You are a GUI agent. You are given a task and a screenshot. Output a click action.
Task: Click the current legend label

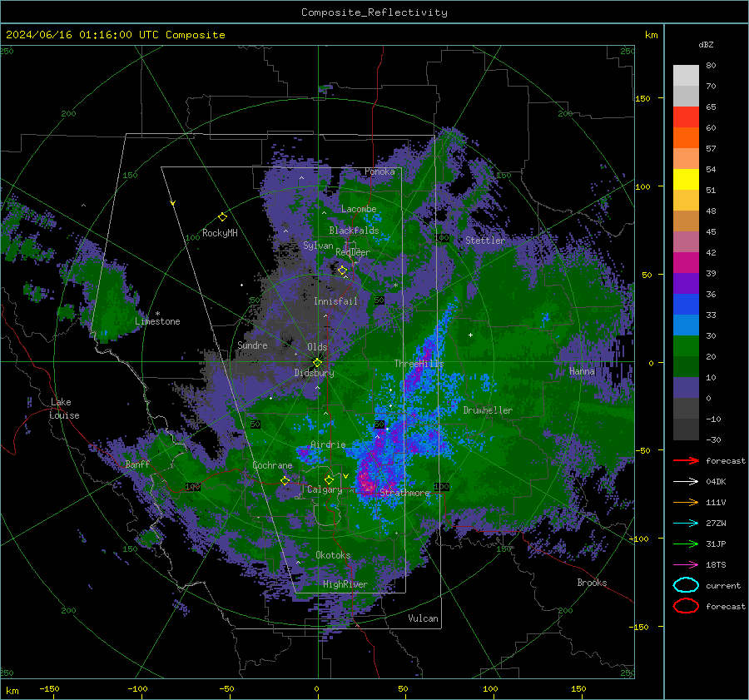coord(723,586)
